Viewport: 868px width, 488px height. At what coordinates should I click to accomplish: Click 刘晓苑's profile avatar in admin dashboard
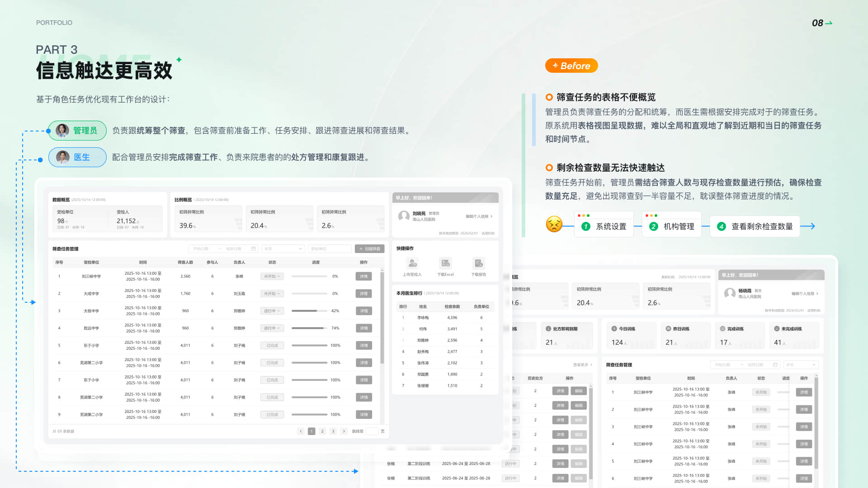(x=404, y=216)
